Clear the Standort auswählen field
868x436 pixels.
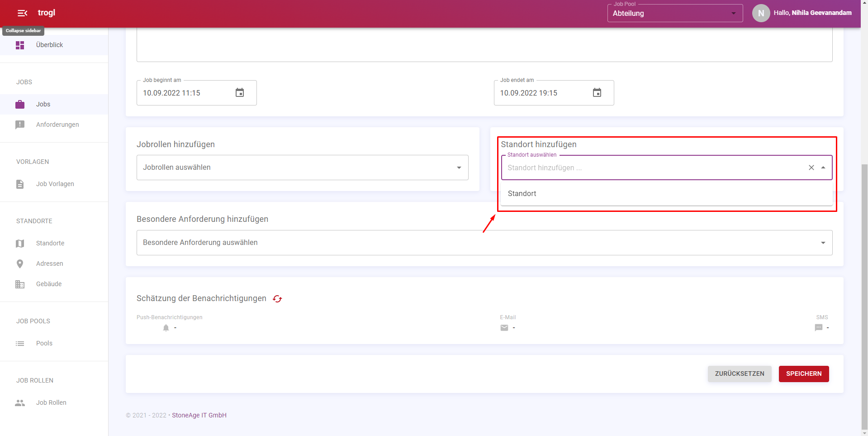811,168
